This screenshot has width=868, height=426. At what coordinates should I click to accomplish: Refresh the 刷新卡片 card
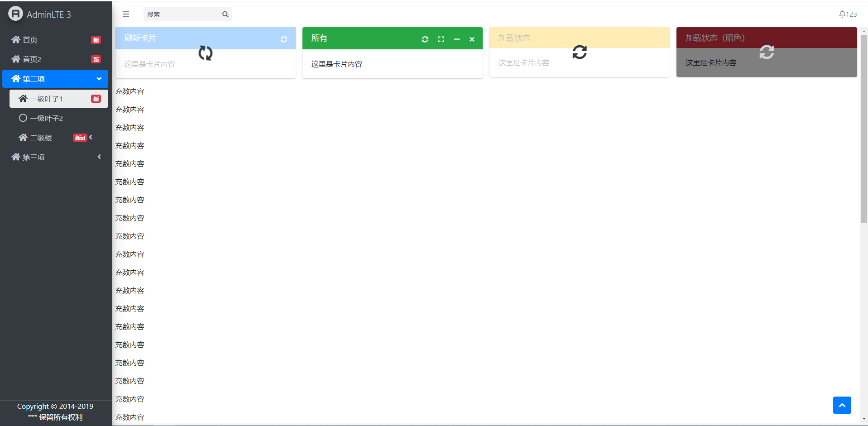284,39
